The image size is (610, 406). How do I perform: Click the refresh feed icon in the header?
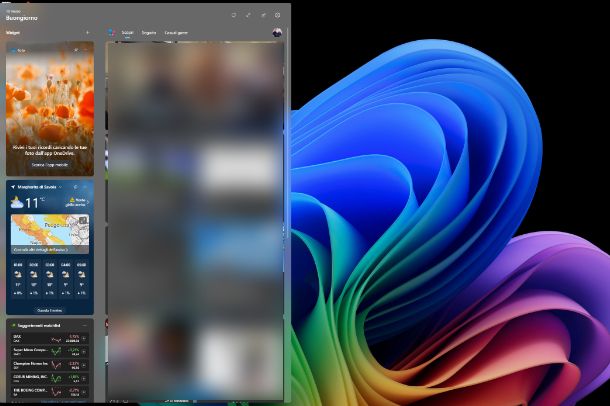233,15
